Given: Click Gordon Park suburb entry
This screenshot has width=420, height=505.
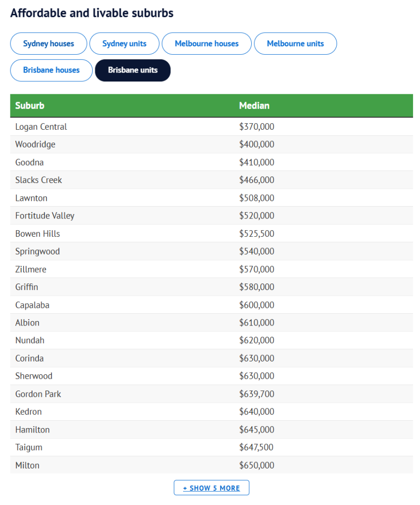Looking at the screenshot, I should pos(38,394).
